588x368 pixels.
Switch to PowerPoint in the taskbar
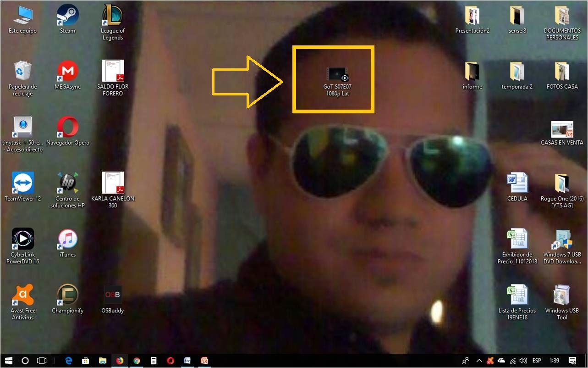pyautogui.click(x=204, y=361)
